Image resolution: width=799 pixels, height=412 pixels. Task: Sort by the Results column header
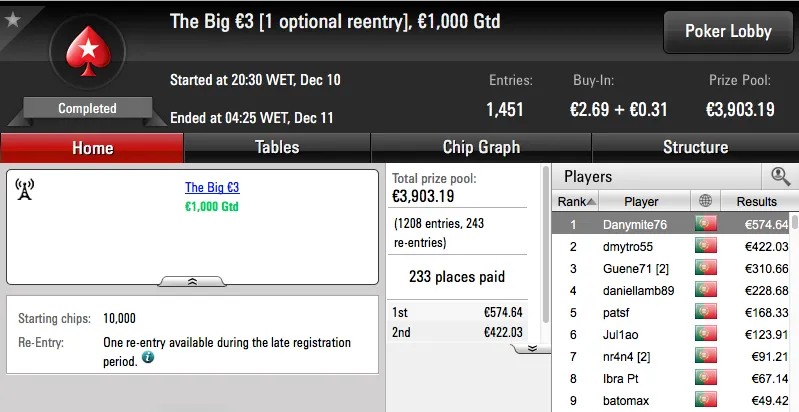pos(755,201)
